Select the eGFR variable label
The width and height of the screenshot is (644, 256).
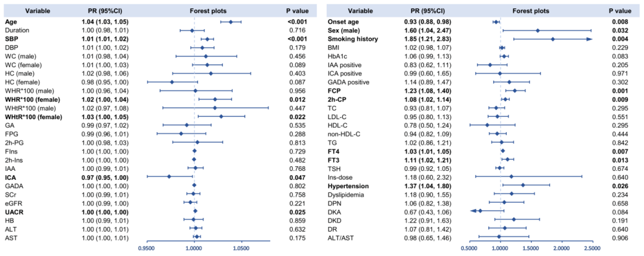(14, 202)
